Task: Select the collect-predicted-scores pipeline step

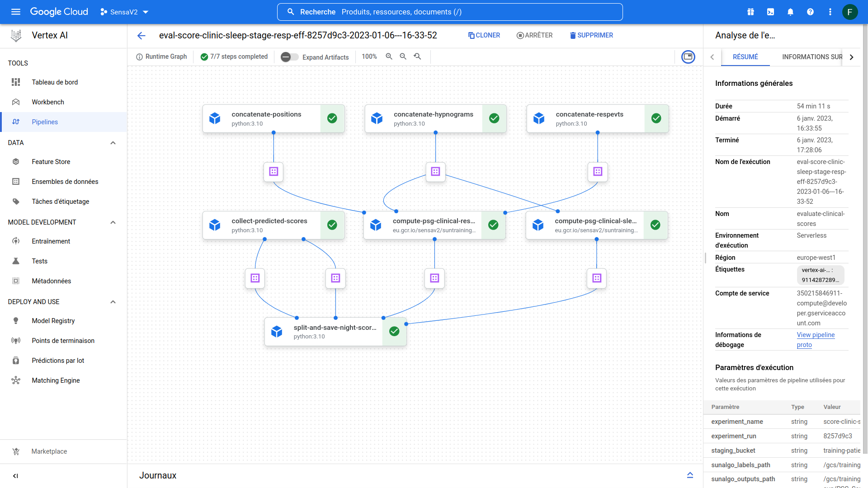Action: coord(274,225)
